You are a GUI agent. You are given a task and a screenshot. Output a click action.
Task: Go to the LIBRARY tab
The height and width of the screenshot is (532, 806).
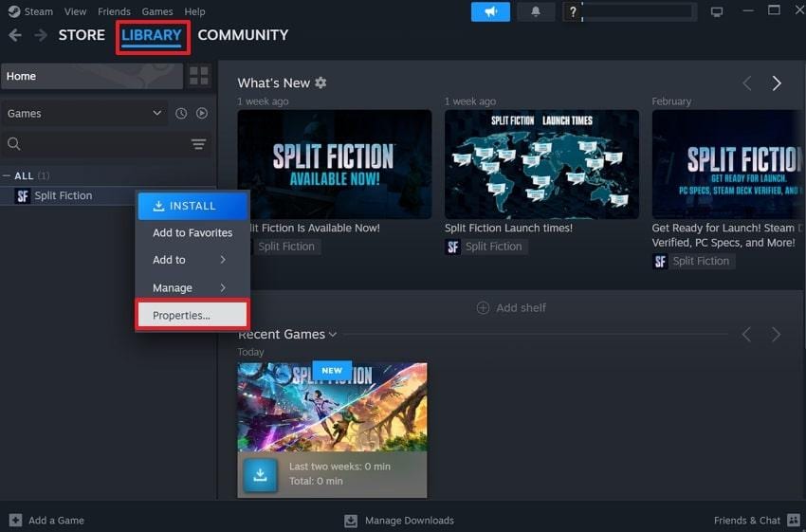152,35
